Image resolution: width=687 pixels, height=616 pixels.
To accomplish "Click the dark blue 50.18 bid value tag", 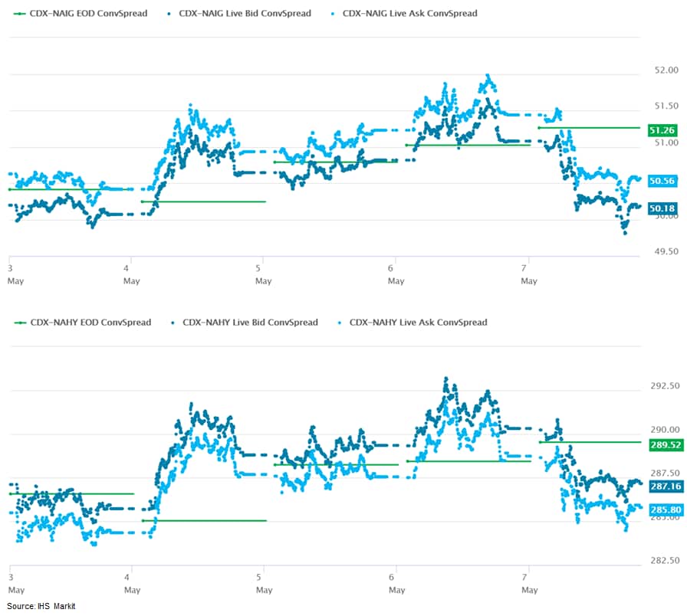I will pos(661,208).
